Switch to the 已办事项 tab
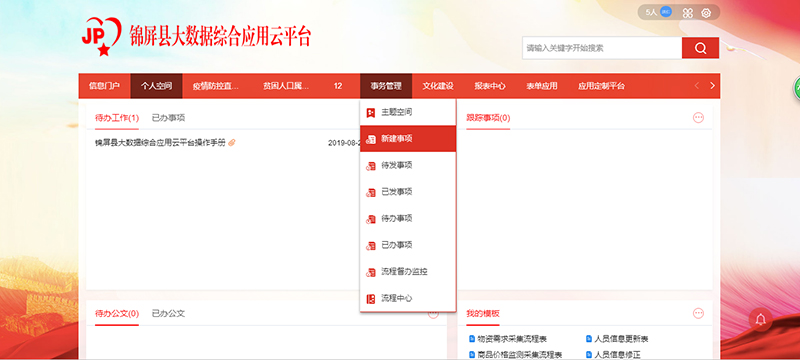This screenshot has width=800, height=360. click(x=168, y=118)
